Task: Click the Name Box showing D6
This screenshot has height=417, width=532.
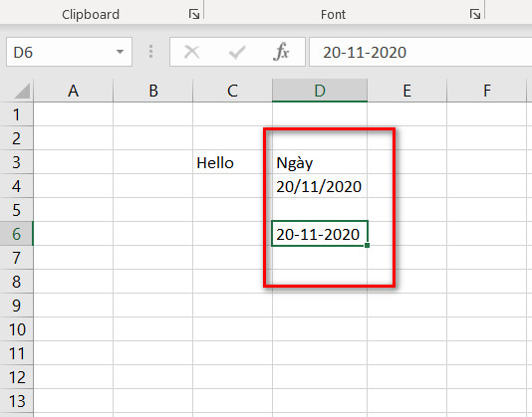Action: coord(69,52)
